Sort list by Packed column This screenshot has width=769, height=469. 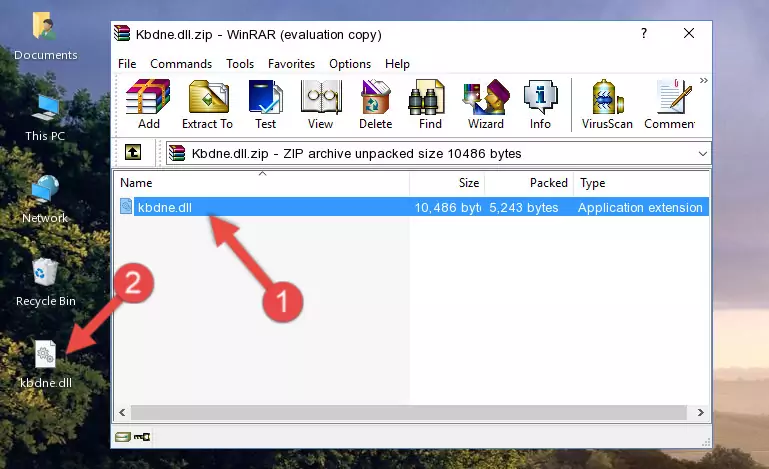(529, 182)
